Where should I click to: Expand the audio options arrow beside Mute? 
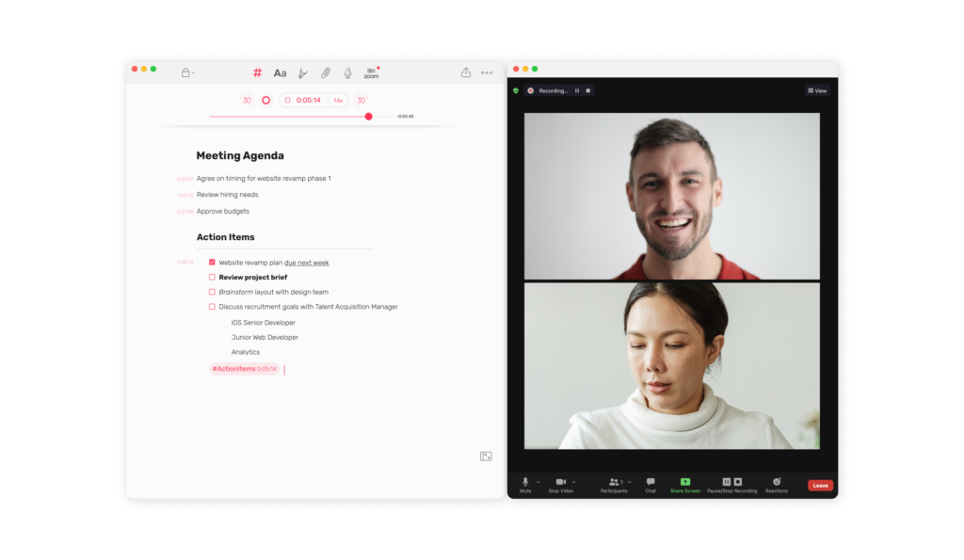[538, 482]
